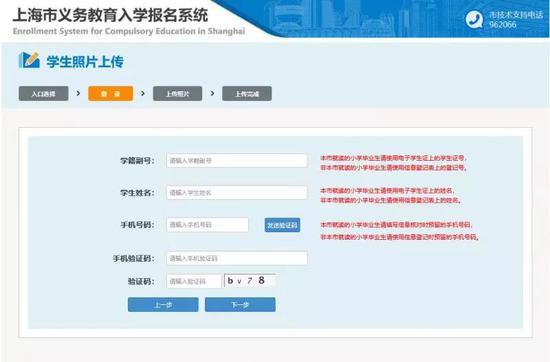Select the 上传完成 step
Image resolution: width=550 pixels, height=362 pixels.
[x=247, y=94]
